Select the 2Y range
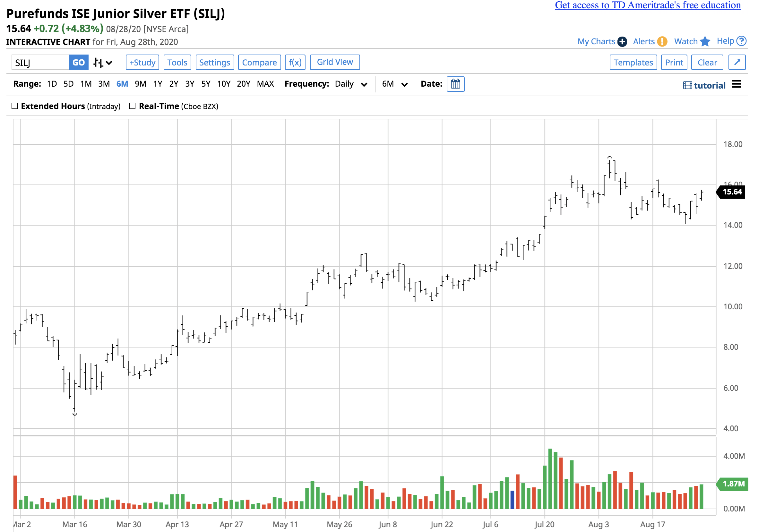Viewport: 758px width, 532px height. tap(174, 84)
